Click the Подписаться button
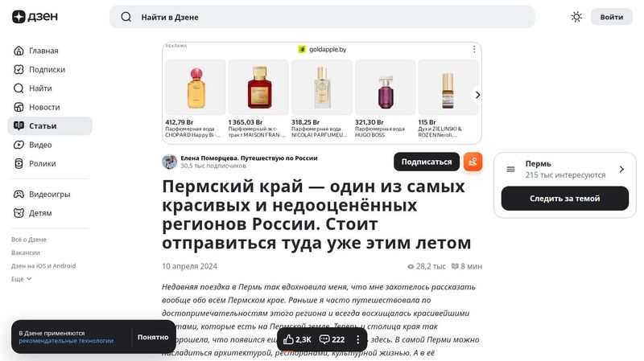Image resolution: width=644 pixels, height=361 pixels. click(x=427, y=162)
